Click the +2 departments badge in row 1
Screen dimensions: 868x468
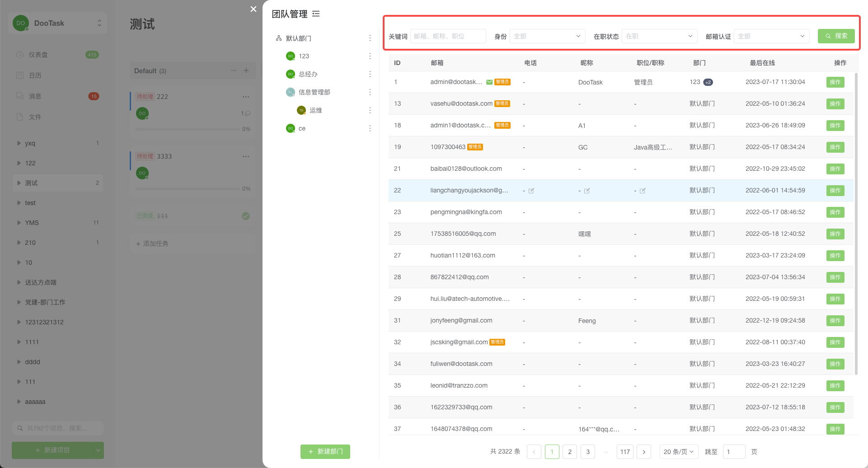pyautogui.click(x=708, y=82)
